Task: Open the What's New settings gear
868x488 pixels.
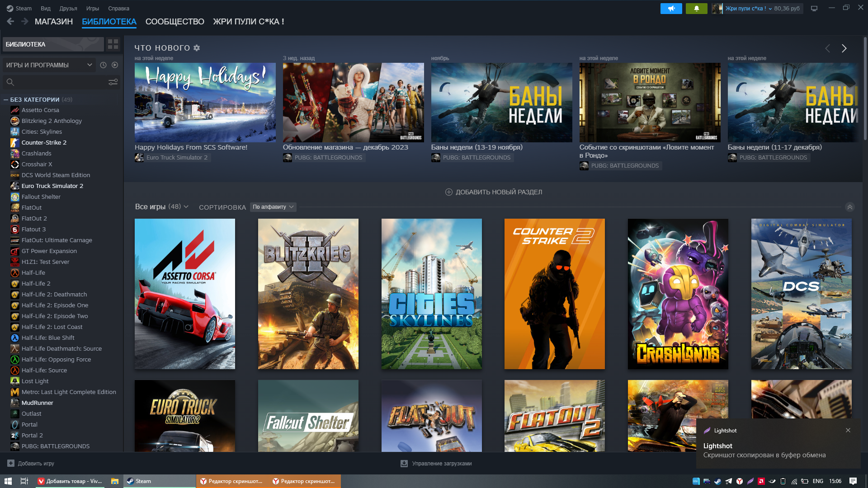Action: tap(197, 48)
